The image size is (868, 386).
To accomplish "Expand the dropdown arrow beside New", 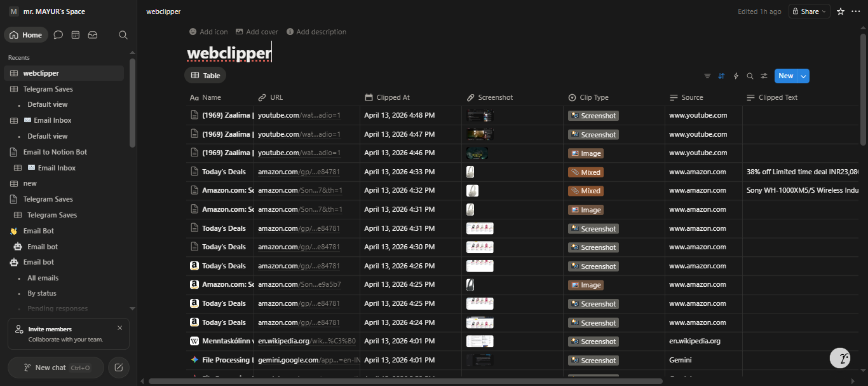I will (803, 76).
